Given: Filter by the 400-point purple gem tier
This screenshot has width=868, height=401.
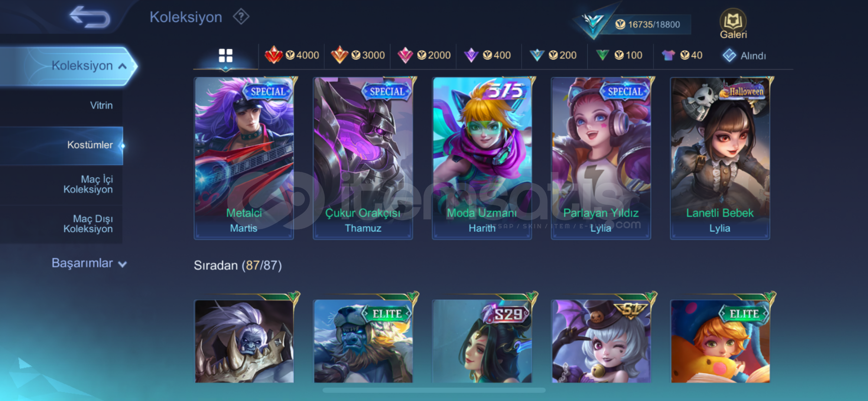Looking at the screenshot, I should coord(487,55).
